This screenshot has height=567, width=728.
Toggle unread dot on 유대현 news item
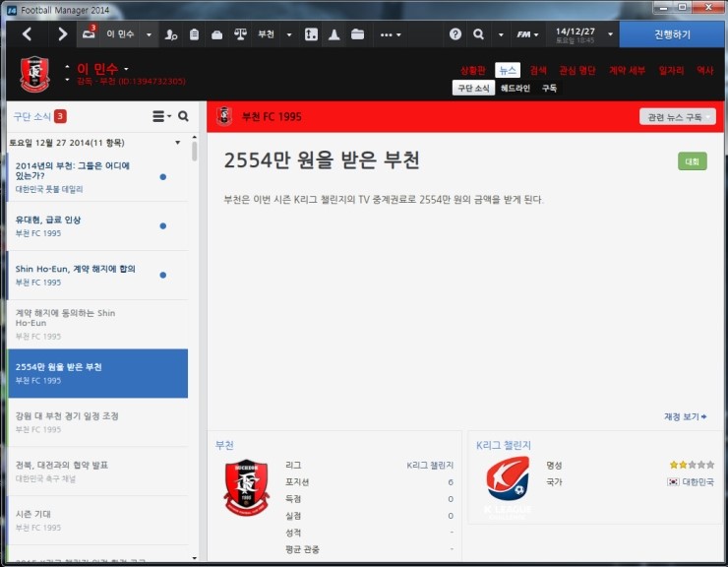click(163, 225)
